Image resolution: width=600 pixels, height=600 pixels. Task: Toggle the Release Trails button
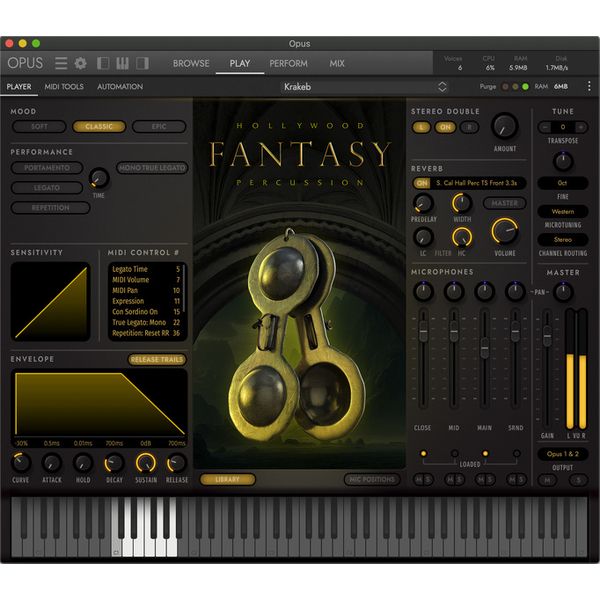pos(157,359)
